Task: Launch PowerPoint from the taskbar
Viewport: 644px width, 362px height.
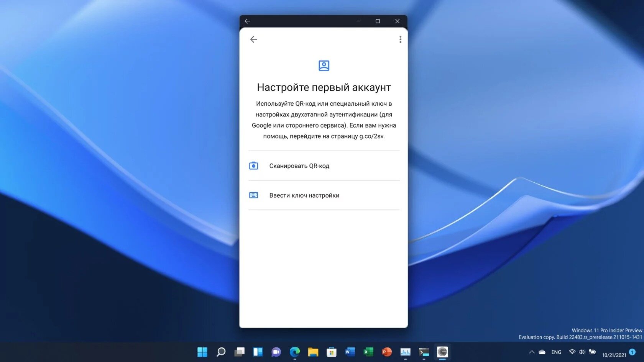Action: [x=387, y=352]
